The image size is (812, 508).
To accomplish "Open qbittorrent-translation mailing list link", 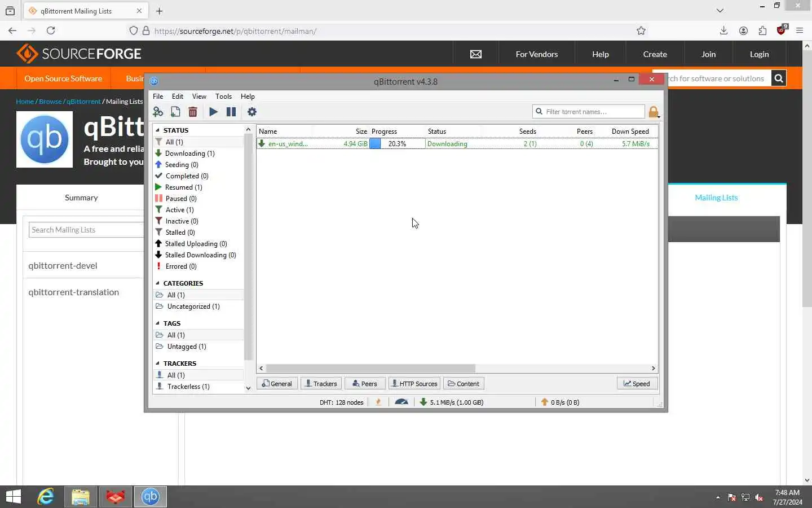I will (73, 292).
